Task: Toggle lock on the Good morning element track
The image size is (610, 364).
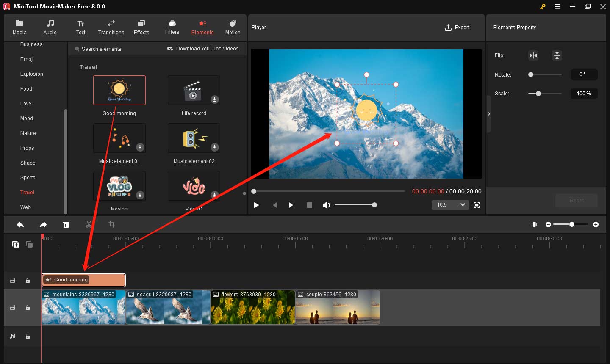Action: [28, 280]
